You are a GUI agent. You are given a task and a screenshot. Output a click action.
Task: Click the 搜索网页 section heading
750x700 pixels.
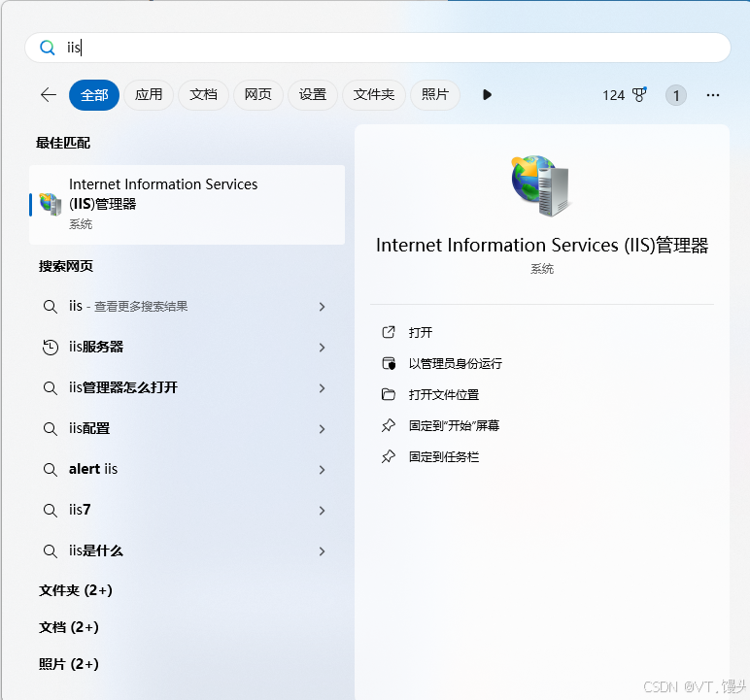[x=66, y=266]
